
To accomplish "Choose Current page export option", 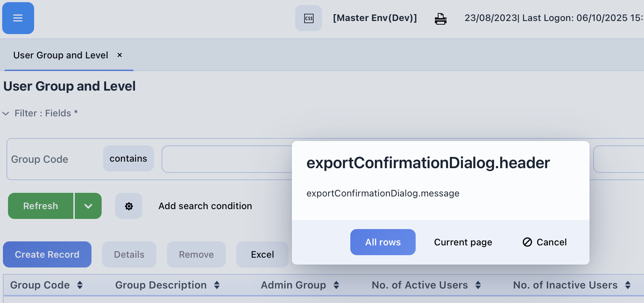I will (x=463, y=242).
